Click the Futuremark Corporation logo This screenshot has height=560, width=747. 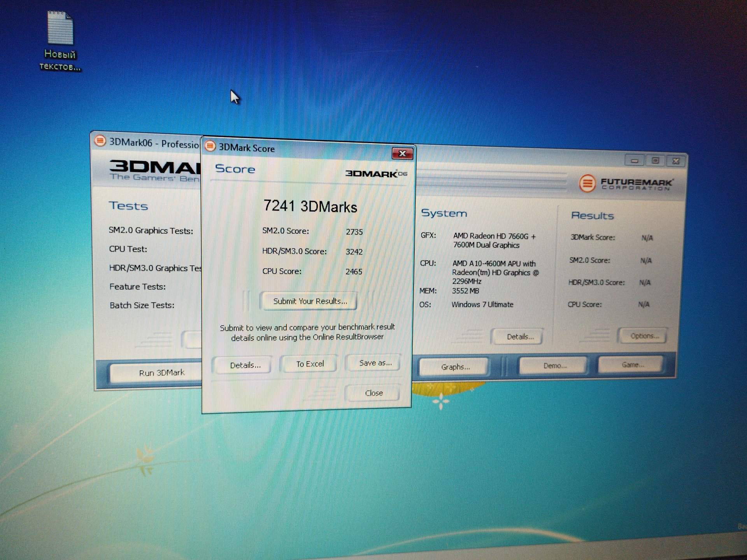coord(626,184)
